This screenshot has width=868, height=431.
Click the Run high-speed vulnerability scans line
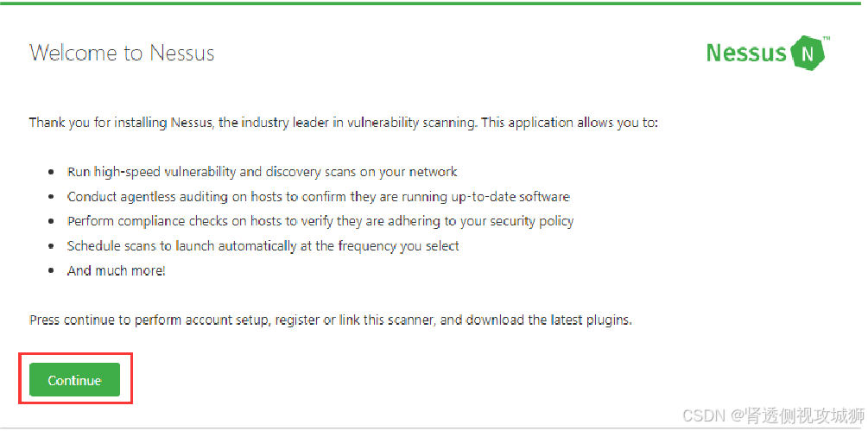point(262,172)
